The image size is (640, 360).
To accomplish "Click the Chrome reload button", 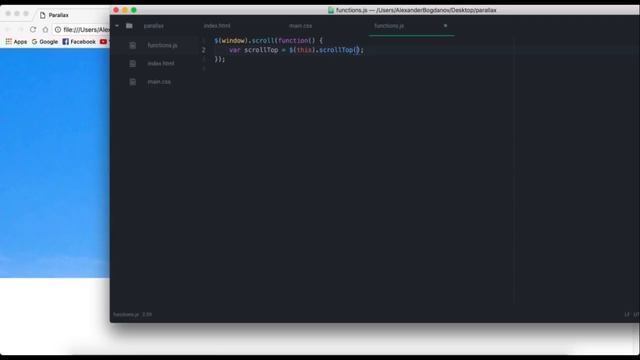I will (33, 29).
